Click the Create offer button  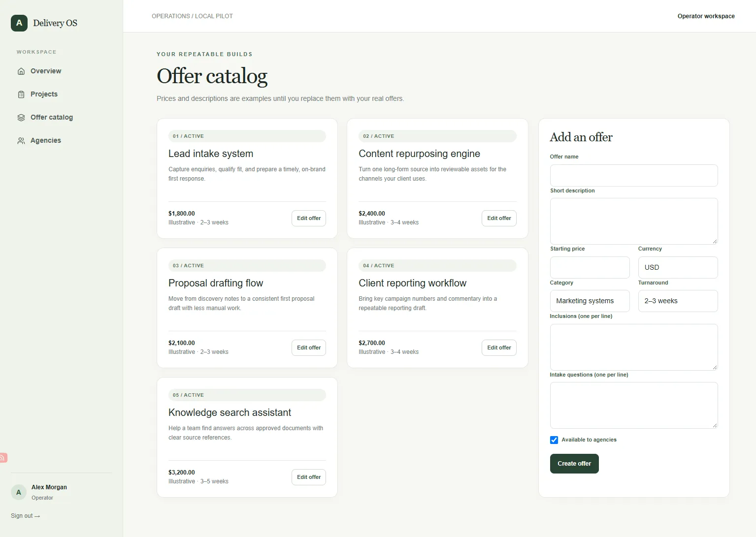coord(574,464)
